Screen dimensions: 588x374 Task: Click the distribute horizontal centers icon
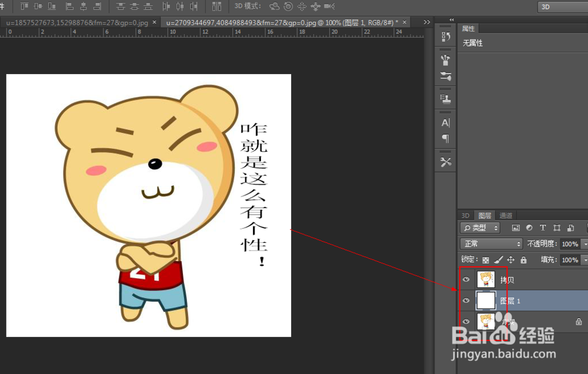coord(180,6)
